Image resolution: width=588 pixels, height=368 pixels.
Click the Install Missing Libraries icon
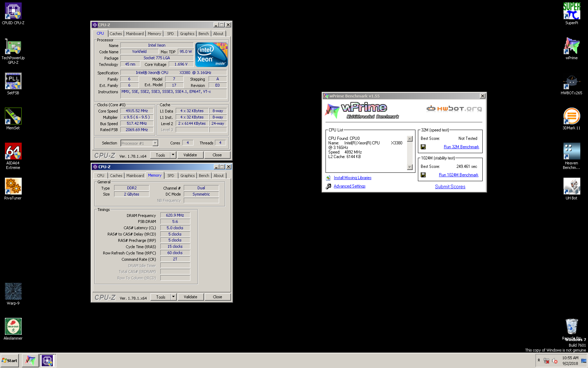(328, 178)
